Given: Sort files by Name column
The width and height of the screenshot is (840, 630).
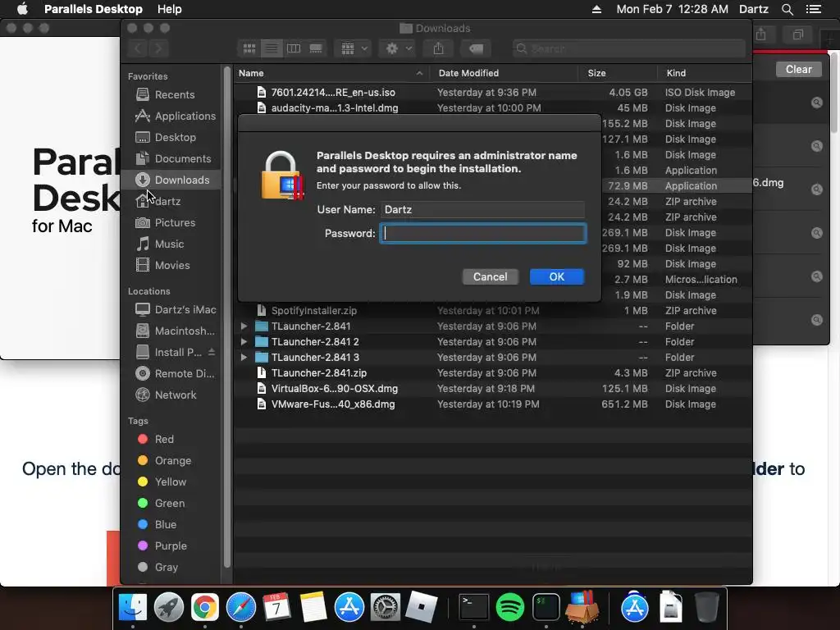Looking at the screenshot, I should tap(331, 73).
